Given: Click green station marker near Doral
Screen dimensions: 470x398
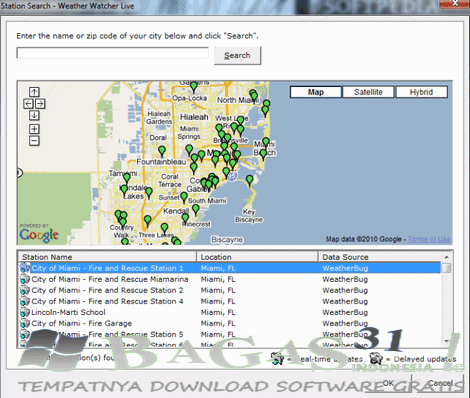Looking at the screenshot, I should 162,152.
